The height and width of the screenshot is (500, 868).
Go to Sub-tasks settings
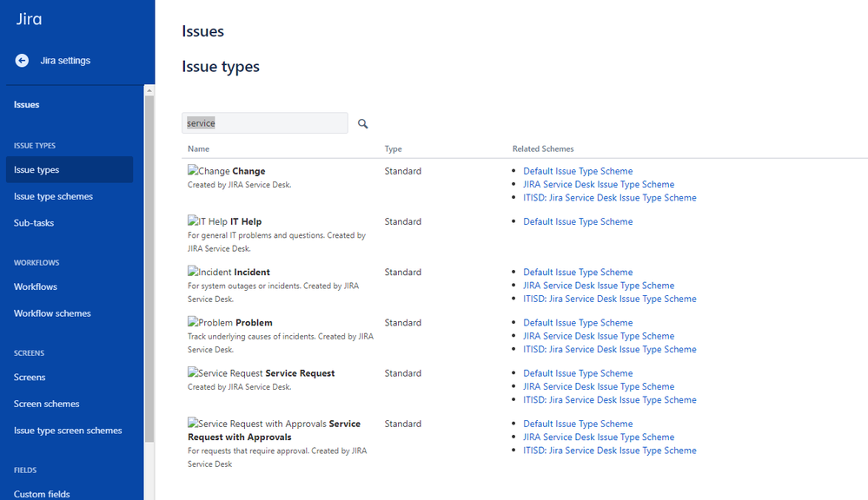34,223
